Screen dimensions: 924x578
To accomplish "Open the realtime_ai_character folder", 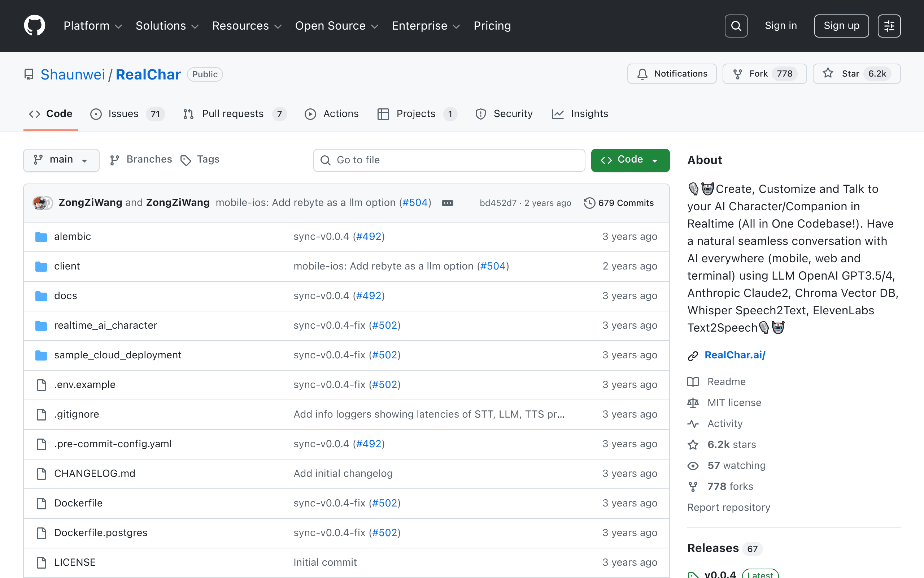I will click(105, 325).
